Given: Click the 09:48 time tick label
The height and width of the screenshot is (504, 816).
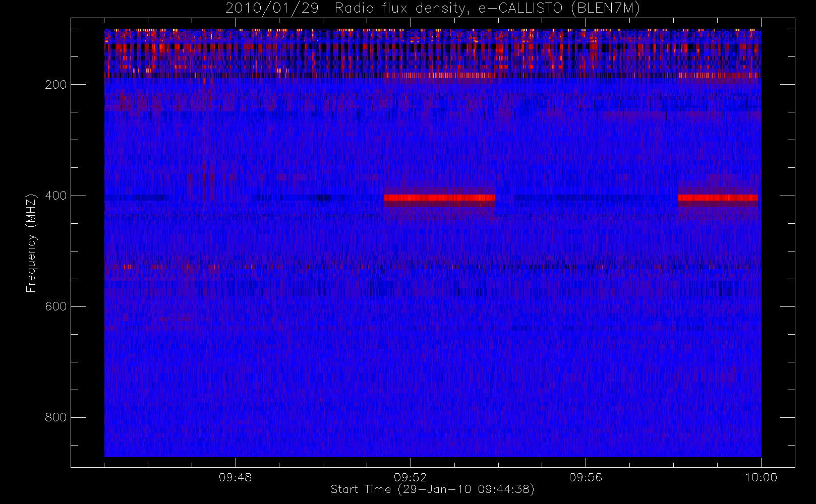Looking at the screenshot, I should [x=235, y=477].
